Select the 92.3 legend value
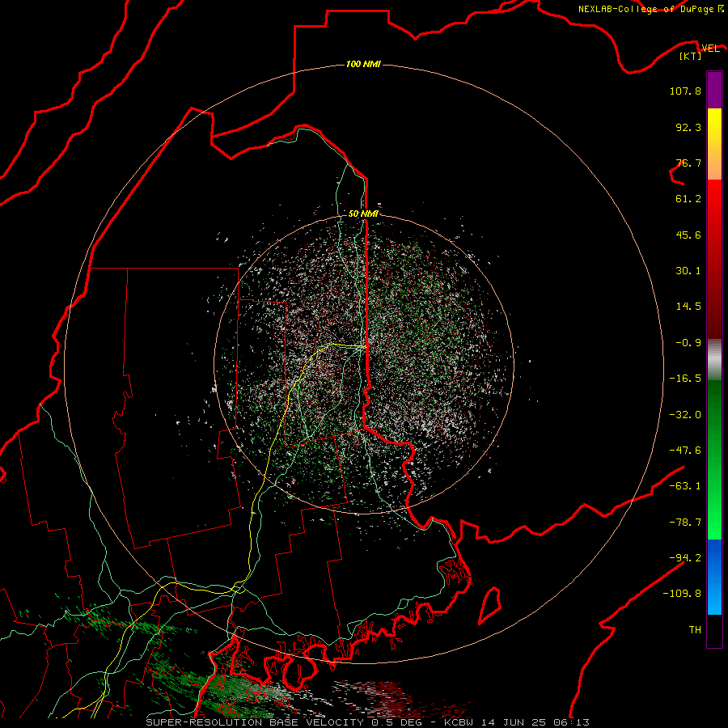Image resolution: width=728 pixels, height=728 pixels. [688, 127]
